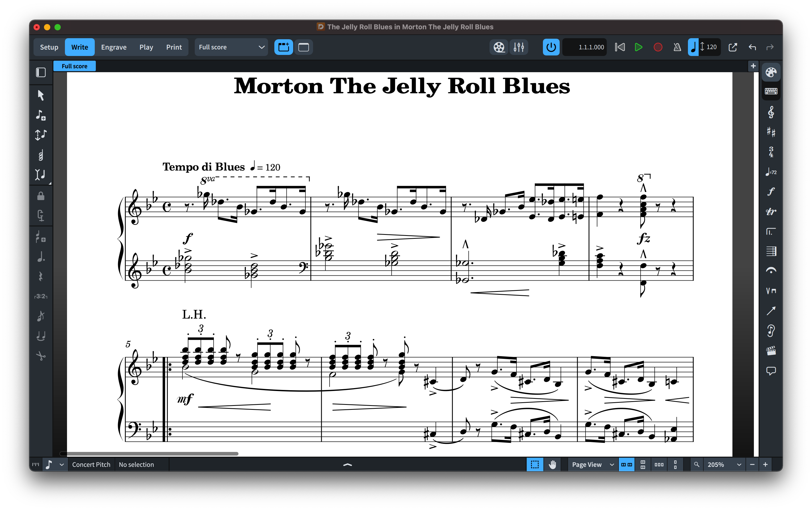Open the Cues panel
Image resolution: width=812 pixels, height=510 pixels.
pyautogui.click(x=771, y=331)
